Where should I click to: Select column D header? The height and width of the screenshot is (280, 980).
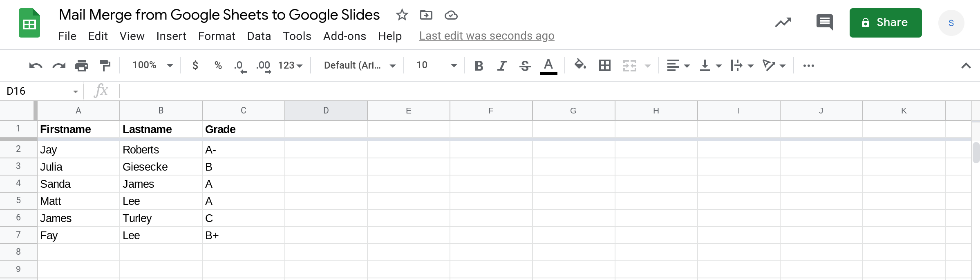pos(326,111)
